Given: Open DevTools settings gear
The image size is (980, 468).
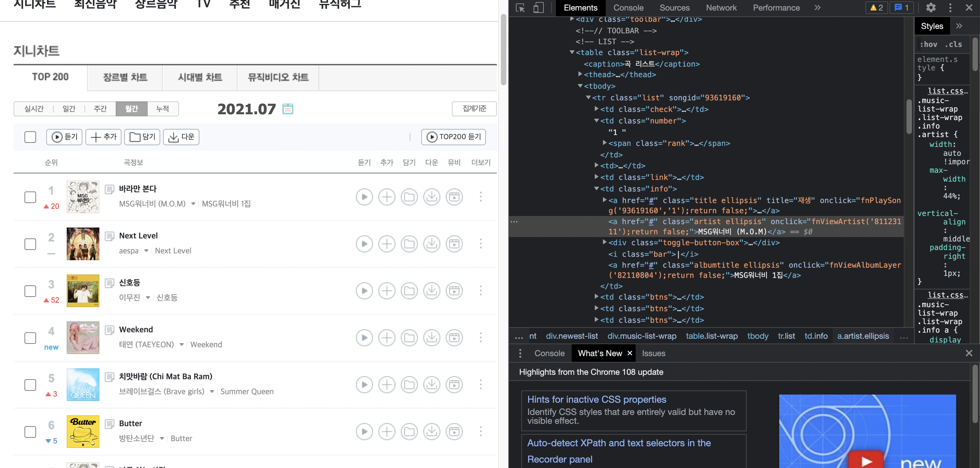Looking at the screenshot, I should pos(931,7).
